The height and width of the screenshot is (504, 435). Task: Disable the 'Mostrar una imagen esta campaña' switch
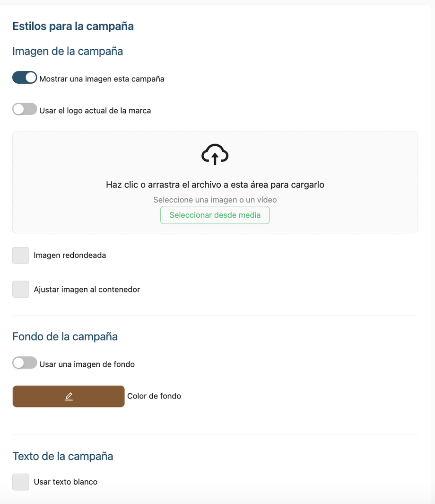coord(25,78)
